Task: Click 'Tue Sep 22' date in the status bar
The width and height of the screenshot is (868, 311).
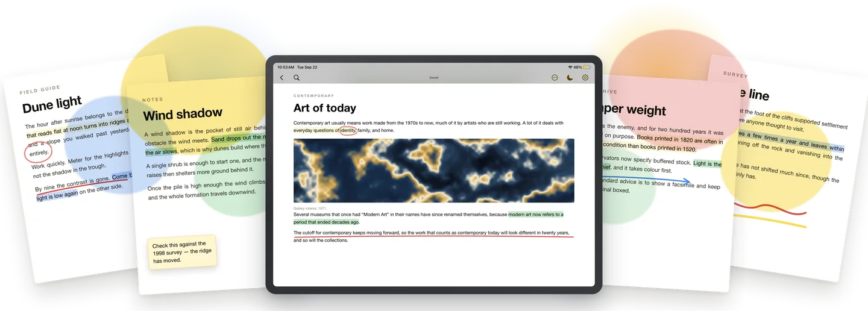Action: 307,68
